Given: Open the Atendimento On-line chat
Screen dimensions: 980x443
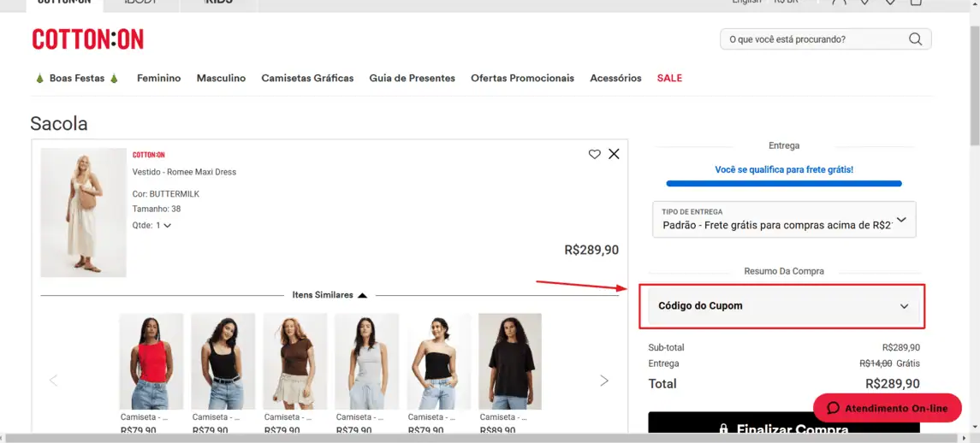Looking at the screenshot, I should click(x=888, y=408).
